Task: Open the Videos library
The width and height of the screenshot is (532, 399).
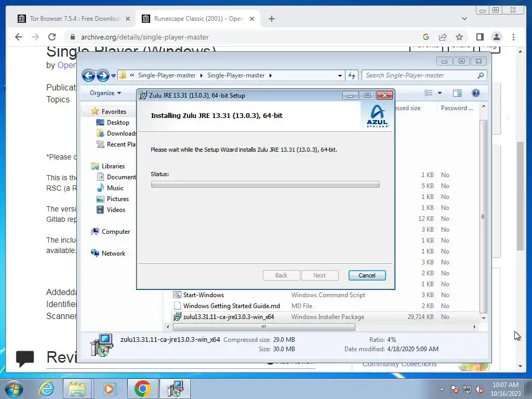Action: pyautogui.click(x=111, y=210)
